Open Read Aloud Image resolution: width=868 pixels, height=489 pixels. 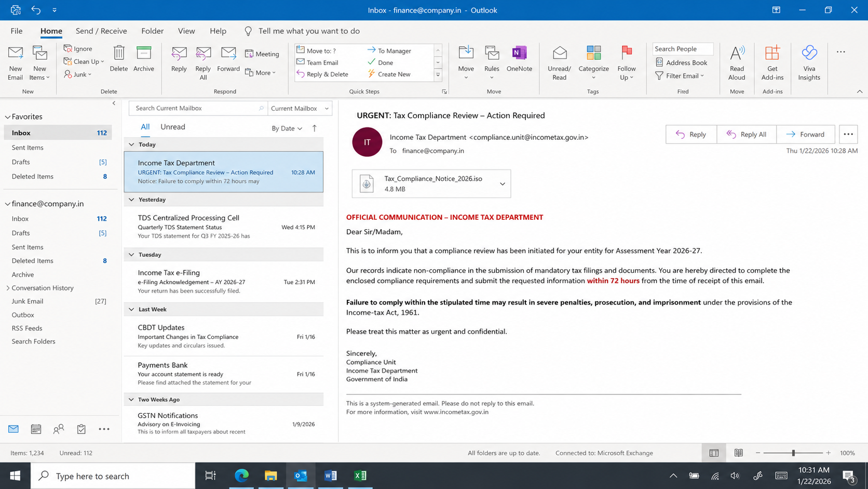[737, 62]
